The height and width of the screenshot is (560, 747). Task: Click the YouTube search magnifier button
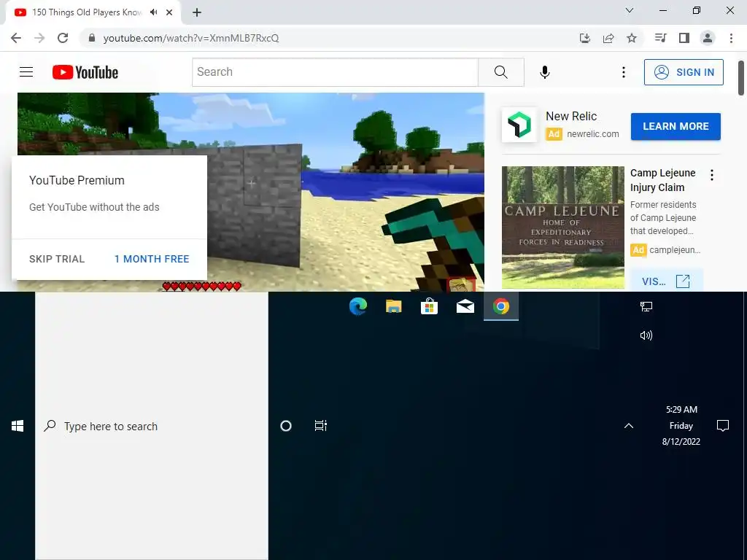tap(500, 72)
